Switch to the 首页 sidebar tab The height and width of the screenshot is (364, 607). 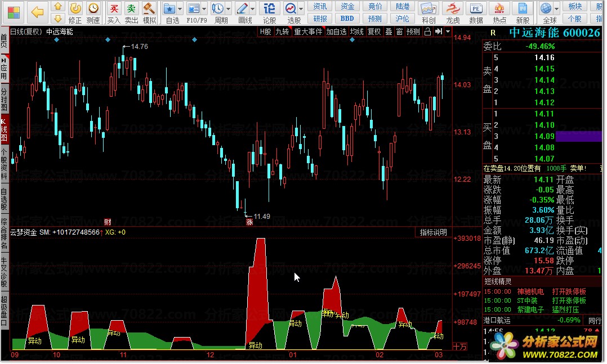click(4, 41)
